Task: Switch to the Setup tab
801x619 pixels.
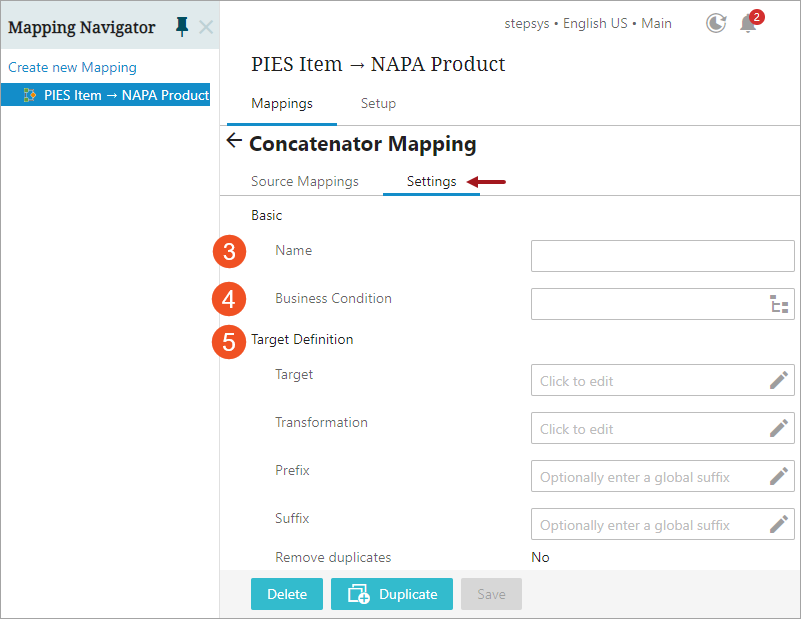Action: click(378, 103)
